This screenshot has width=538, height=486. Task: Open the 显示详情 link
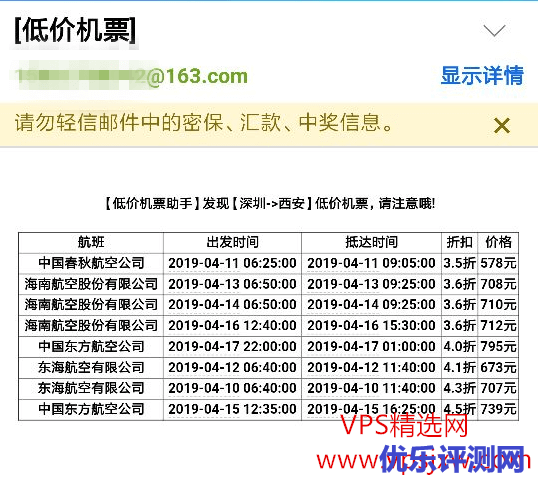(482, 76)
